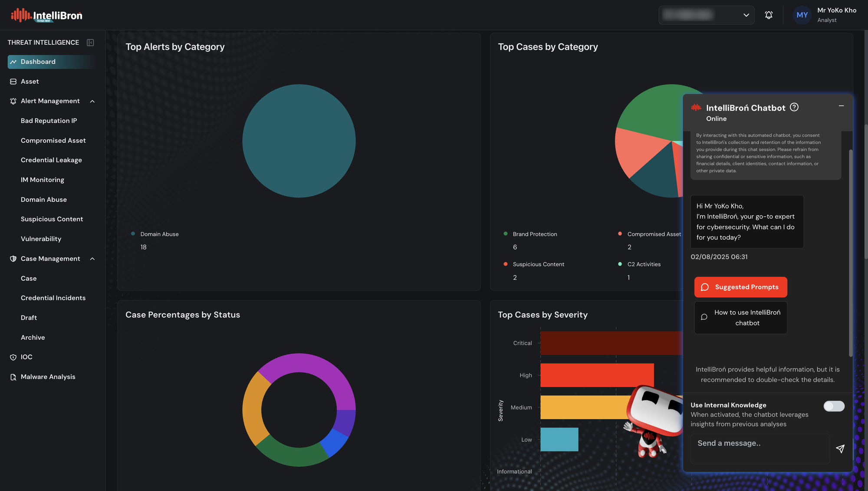Screen dimensions: 868x491
Task: Open the MY user avatar
Action: (802, 15)
